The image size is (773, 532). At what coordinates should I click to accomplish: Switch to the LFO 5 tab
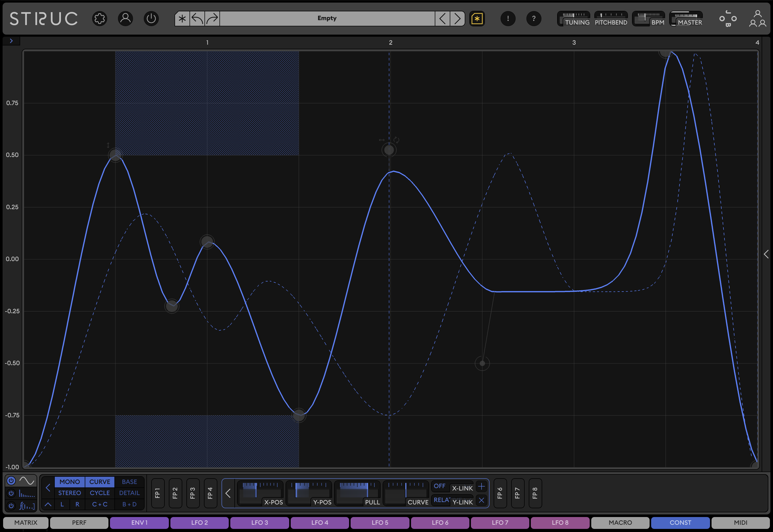click(380, 523)
